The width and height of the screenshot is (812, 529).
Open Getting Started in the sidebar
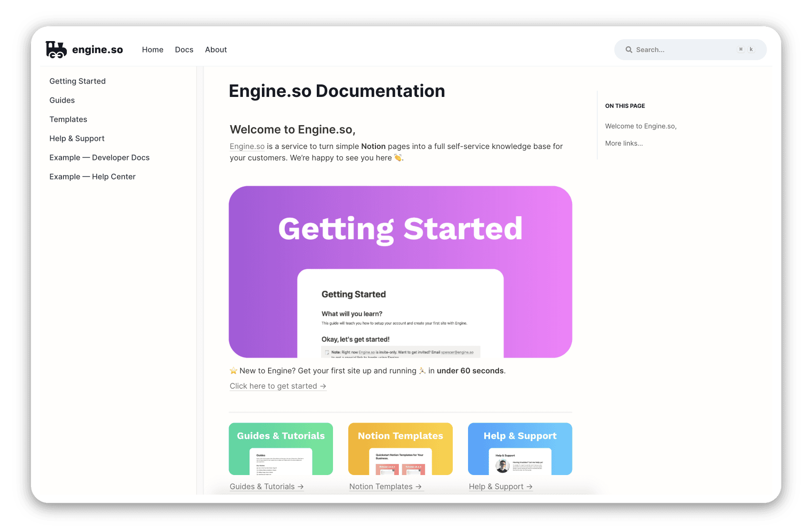(77, 81)
